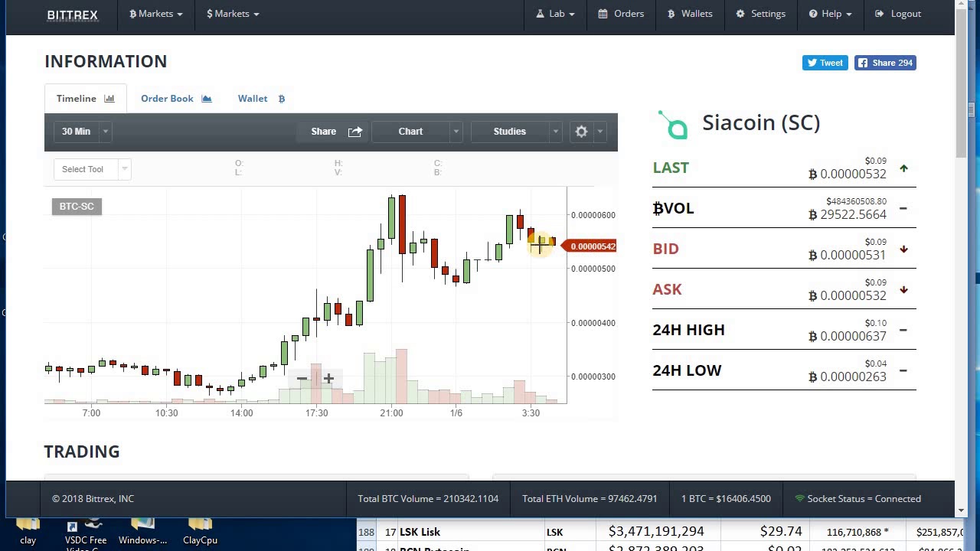This screenshot has height=551, width=980.
Task: Open chart settings gear icon
Action: pos(581,132)
